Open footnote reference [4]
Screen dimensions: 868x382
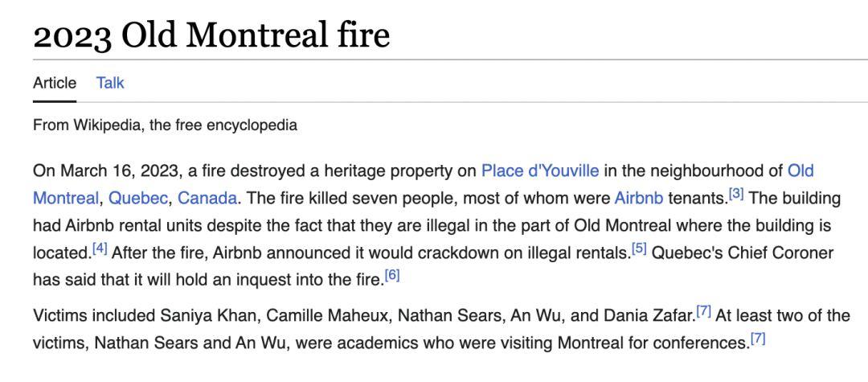pos(100,248)
